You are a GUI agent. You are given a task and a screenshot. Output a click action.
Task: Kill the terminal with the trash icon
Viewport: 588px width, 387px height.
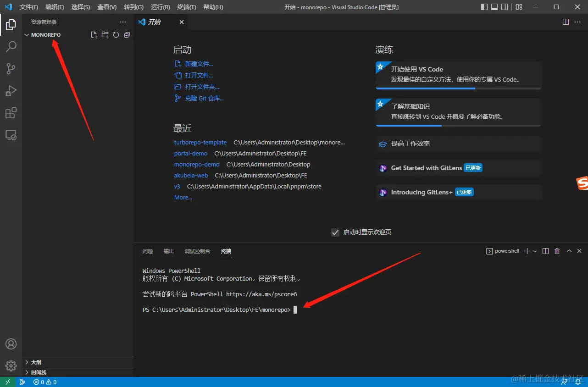click(557, 251)
